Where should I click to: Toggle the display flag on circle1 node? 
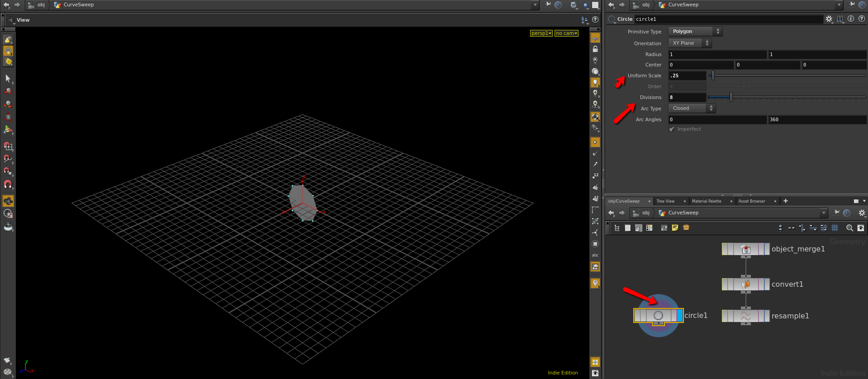679,315
